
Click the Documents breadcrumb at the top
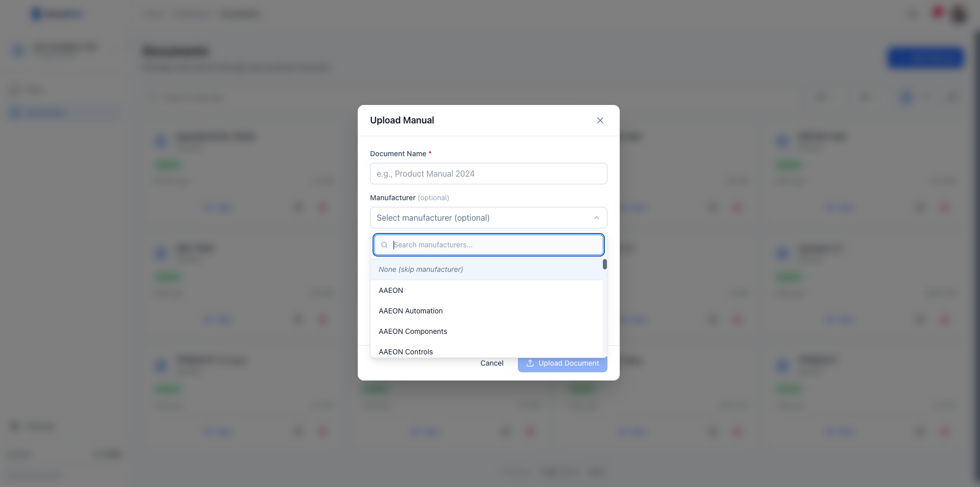point(239,14)
